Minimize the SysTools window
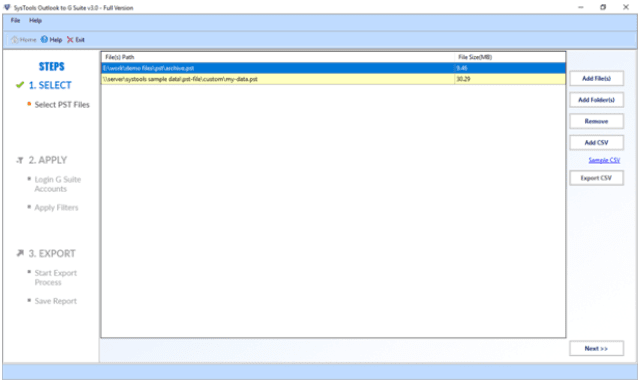 click(581, 7)
